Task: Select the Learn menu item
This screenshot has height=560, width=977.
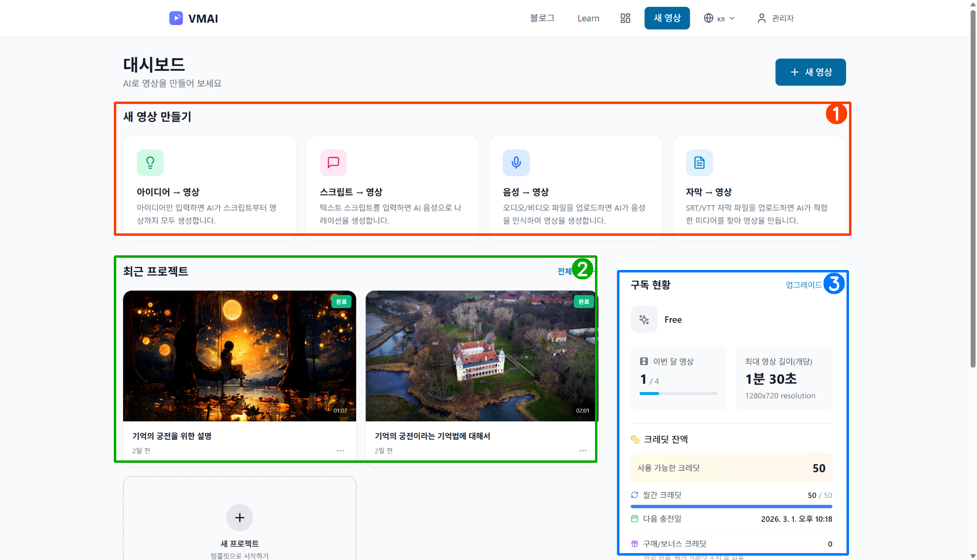Action: point(588,18)
